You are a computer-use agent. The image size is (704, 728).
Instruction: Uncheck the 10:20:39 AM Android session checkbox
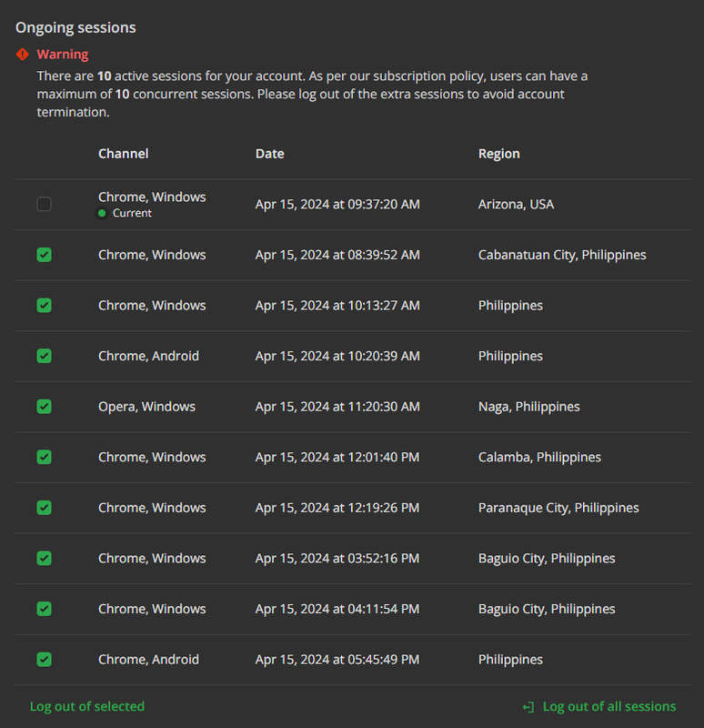[44, 356]
